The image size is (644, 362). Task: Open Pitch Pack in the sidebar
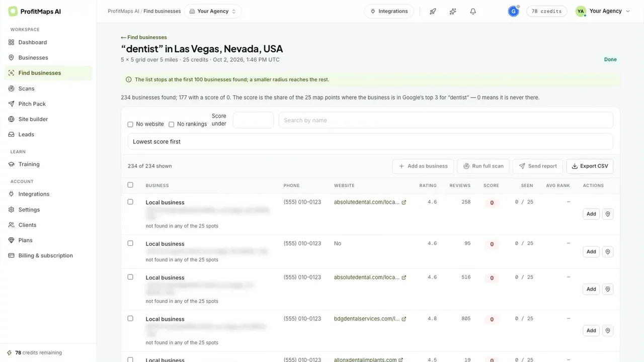tap(48, 104)
